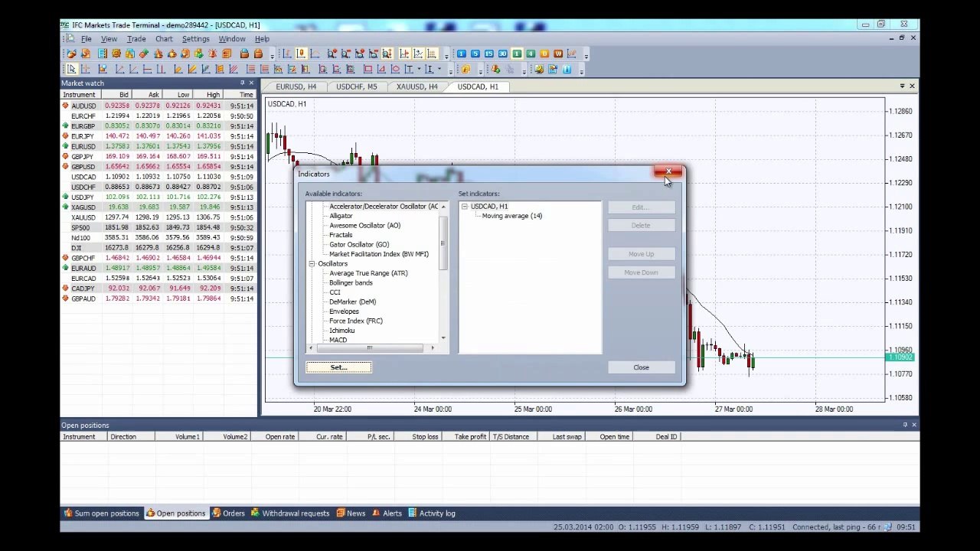Switch chart to candlestick type icon
Image resolution: width=980 pixels, height=551 pixels.
(300, 54)
